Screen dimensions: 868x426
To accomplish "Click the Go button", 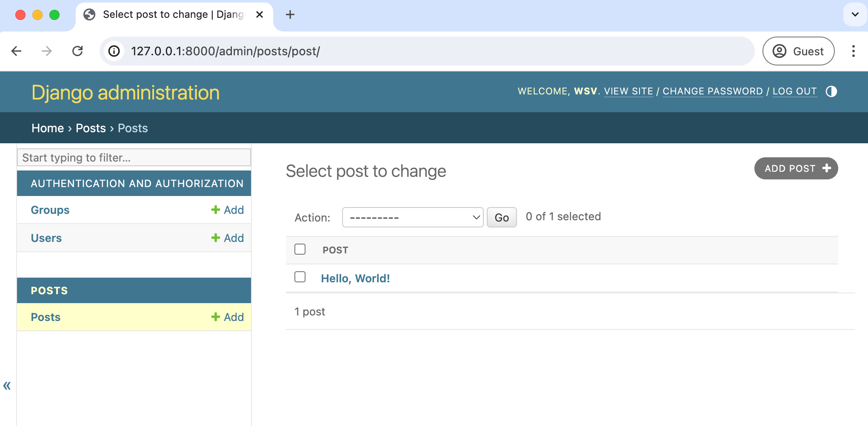I will [x=502, y=217].
